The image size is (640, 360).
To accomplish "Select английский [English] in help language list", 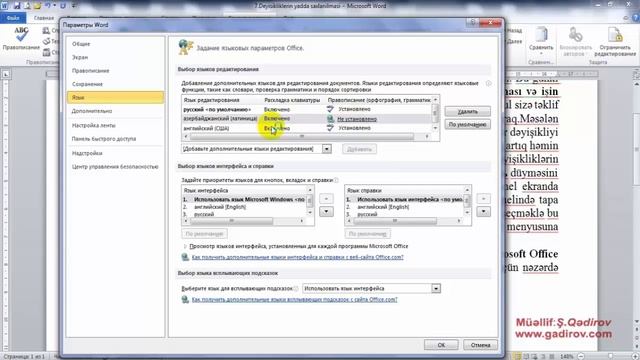I will tap(404, 207).
